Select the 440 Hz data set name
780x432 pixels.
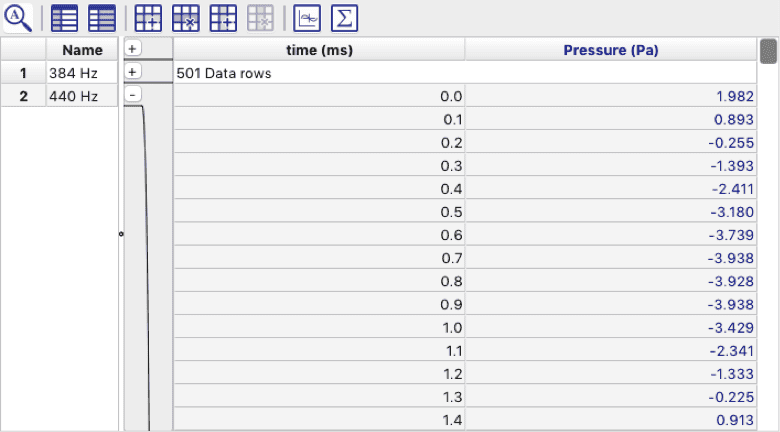coord(80,96)
